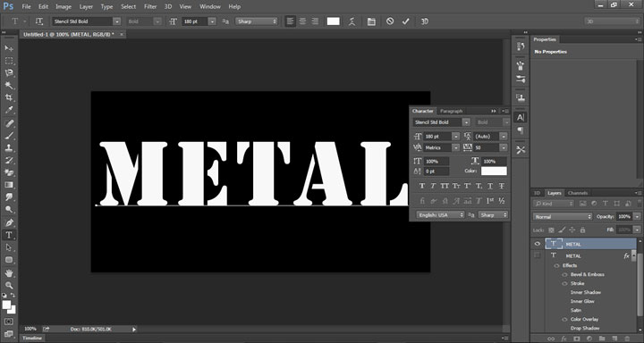Toggle Faux Bold in Character panel

422,187
